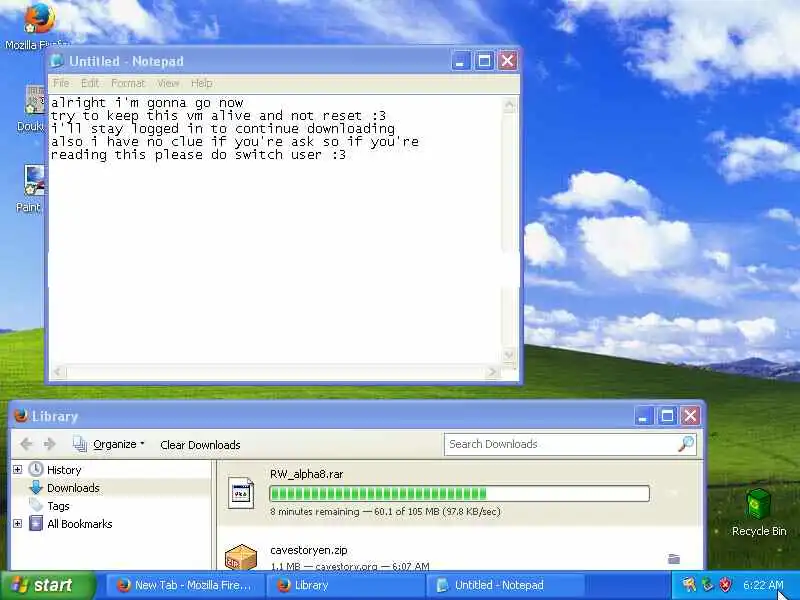Image resolution: width=800 pixels, height=600 pixels.
Task: Open the Paint desktop shortcut
Action: 35,180
